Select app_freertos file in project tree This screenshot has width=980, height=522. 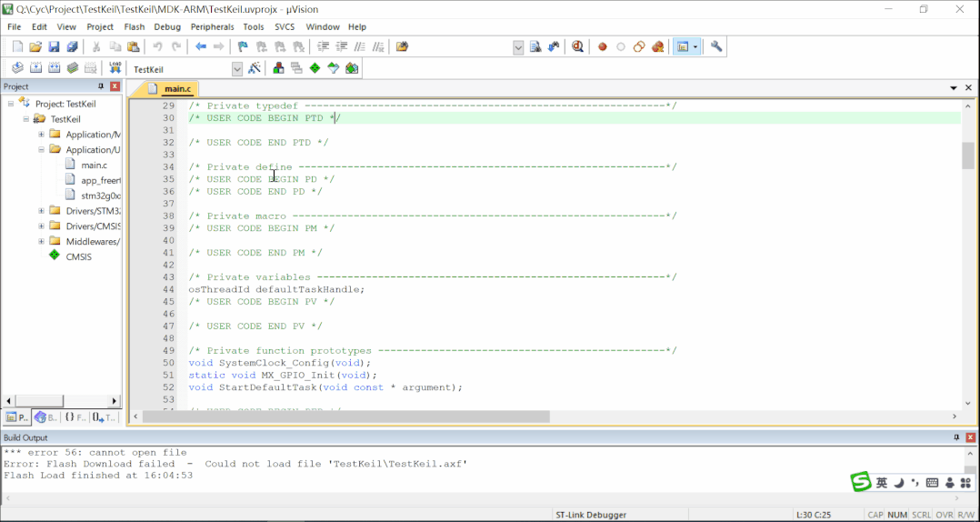point(101,180)
